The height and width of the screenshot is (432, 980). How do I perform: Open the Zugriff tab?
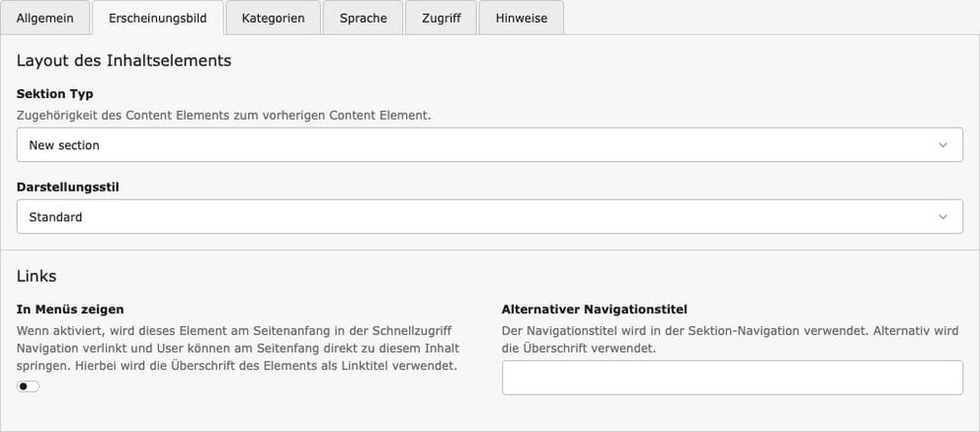[x=441, y=18]
